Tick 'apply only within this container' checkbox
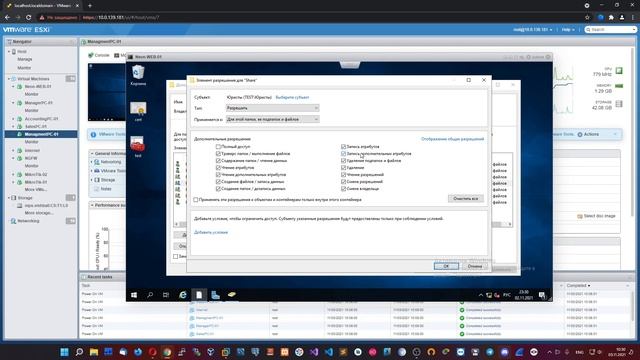Image resolution: width=640 pixels, height=360 pixels. pos(196,200)
